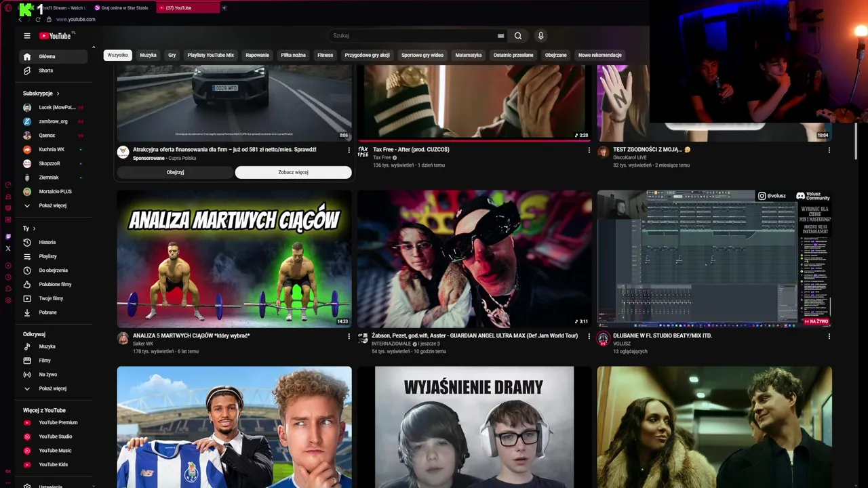Expand Pokaż więcej under Odkrywaj
This screenshot has width=868, height=488.
54,388
